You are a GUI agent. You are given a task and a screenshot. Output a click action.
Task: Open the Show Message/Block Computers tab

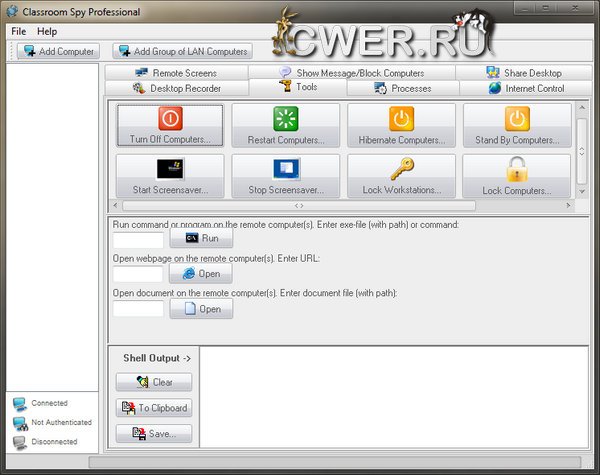(351, 73)
